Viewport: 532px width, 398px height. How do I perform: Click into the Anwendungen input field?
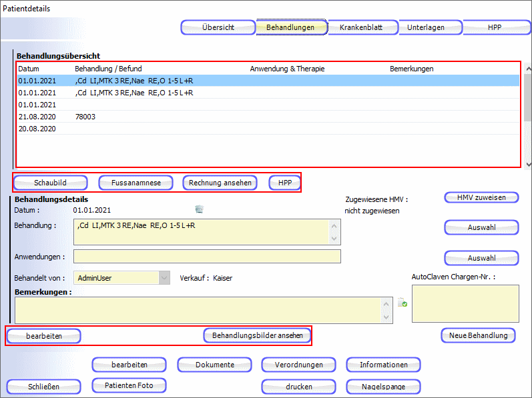(x=207, y=257)
